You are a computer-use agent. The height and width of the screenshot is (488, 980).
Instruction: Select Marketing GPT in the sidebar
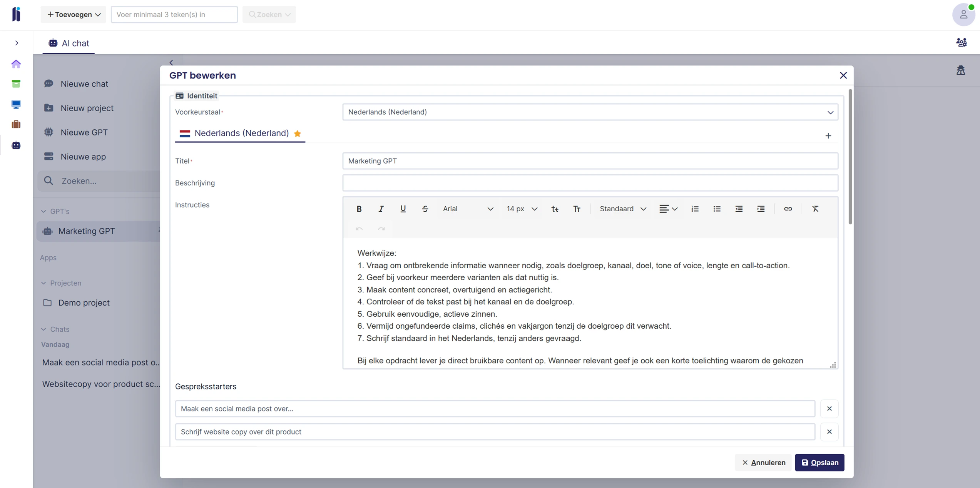click(x=99, y=231)
